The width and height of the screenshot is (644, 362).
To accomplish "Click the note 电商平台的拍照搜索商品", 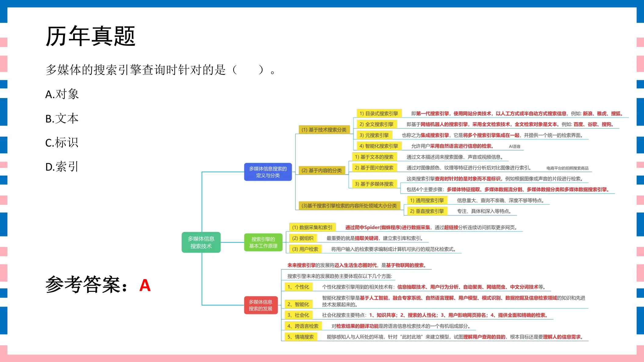I will [x=567, y=168].
